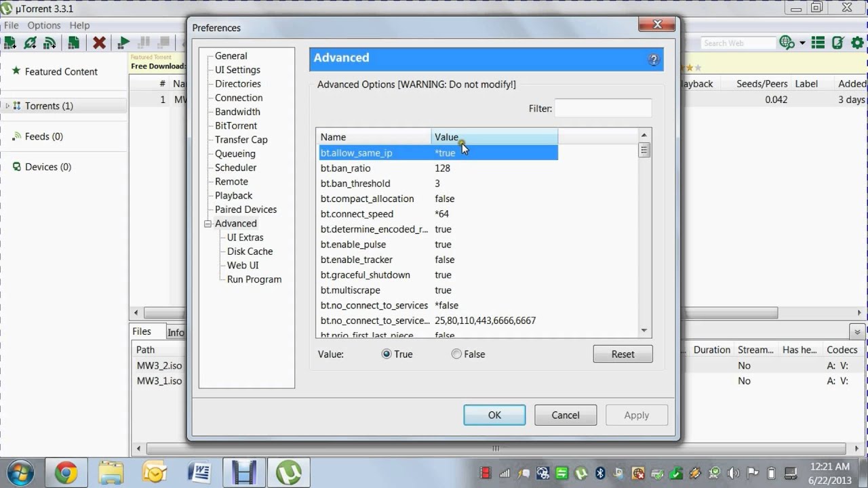868x488 pixels.
Task: Click the green Start torrent icon
Action: [123, 43]
